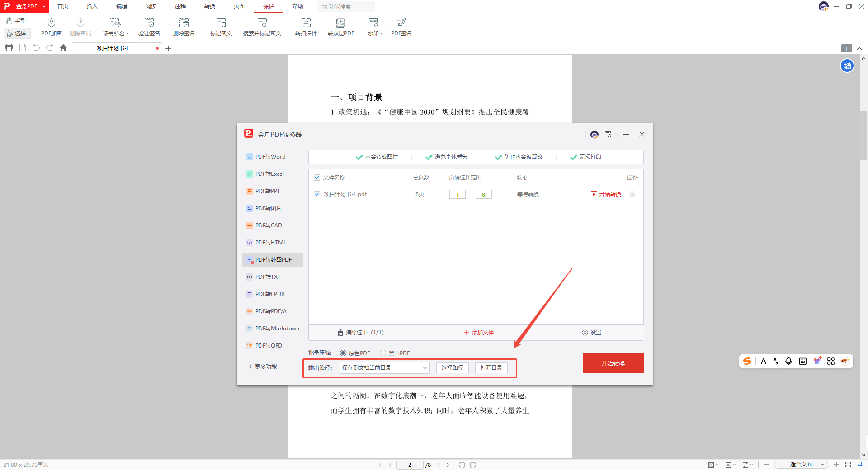This screenshot has height=470, width=868.
Task: Jump to first page using the navigation icon
Action: click(379, 465)
